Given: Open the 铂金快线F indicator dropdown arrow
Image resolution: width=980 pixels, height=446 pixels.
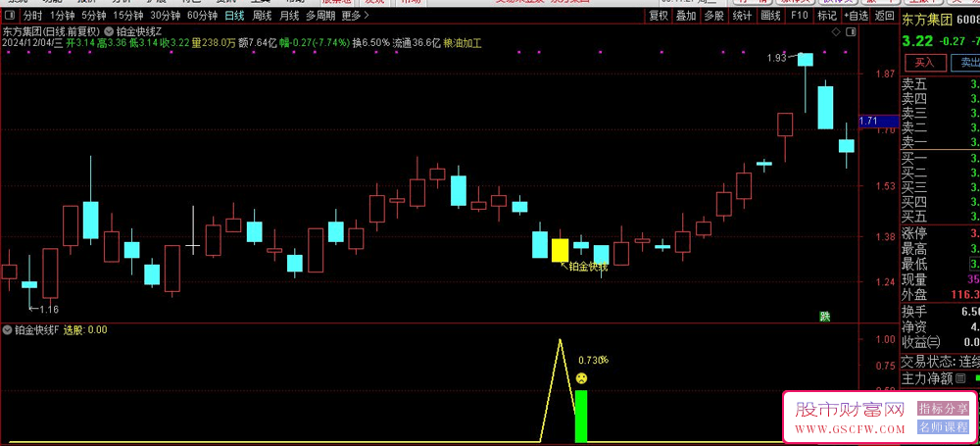Looking at the screenshot, I should point(7,329).
